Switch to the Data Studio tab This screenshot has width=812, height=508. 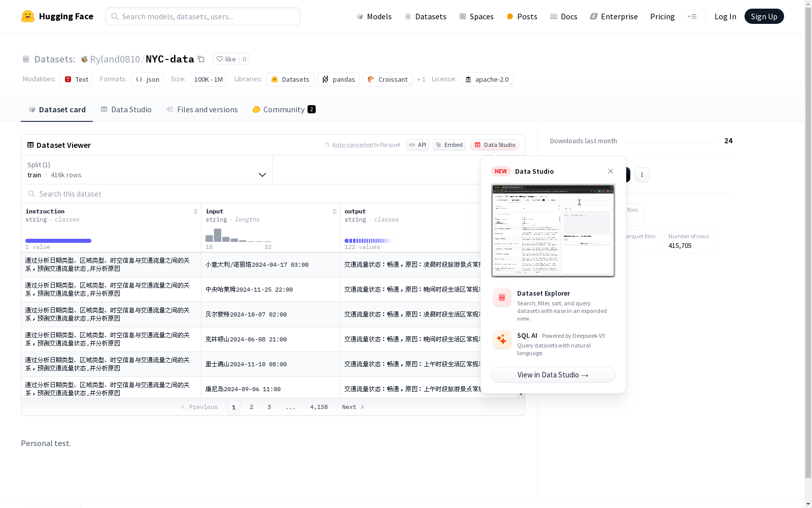[x=126, y=109]
